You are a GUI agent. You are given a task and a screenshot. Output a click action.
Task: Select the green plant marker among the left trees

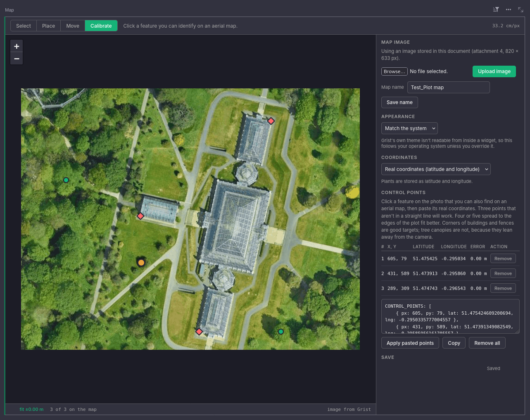[66, 180]
